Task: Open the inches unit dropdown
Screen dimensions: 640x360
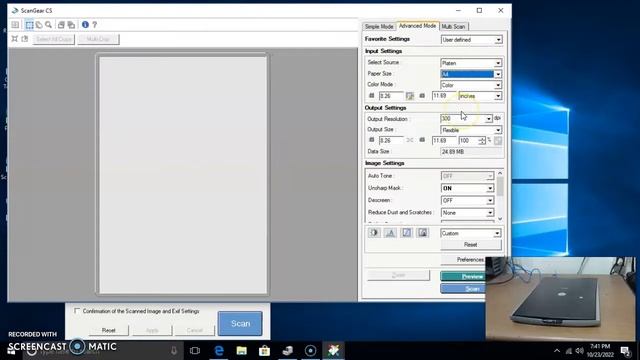Action: [480, 96]
